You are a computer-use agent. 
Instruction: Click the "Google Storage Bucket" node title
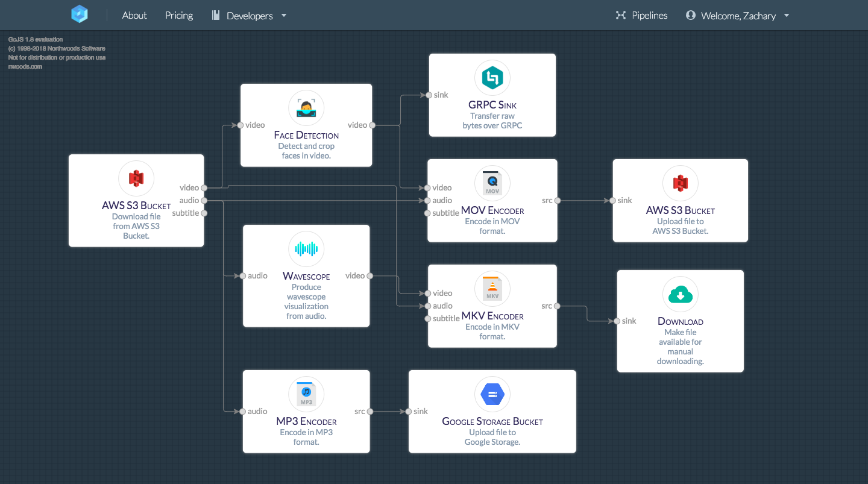[492, 421]
